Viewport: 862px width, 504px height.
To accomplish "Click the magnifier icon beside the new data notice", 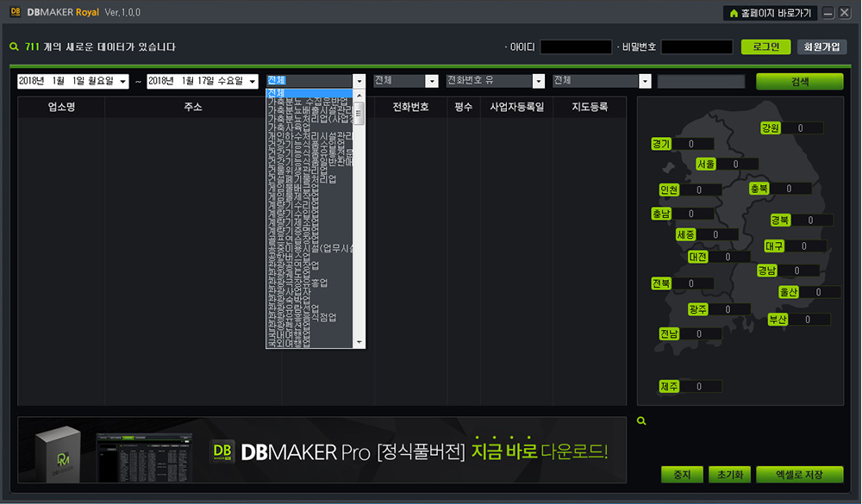I will (15, 47).
